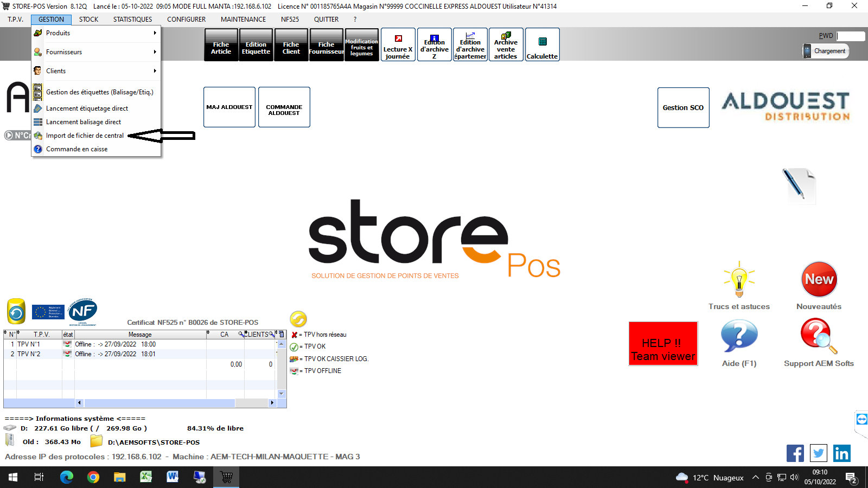Click the MAJ ALDOUEST button

(229, 107)
